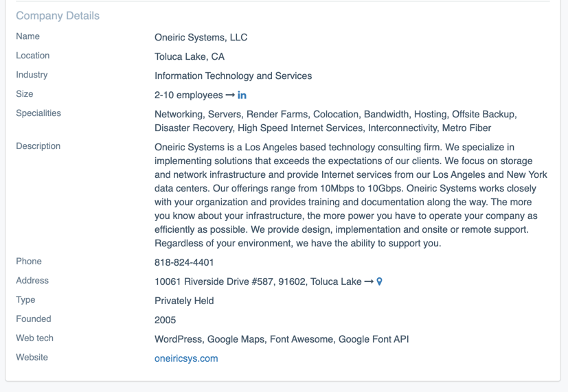Screen dimensions: 568x392
Task: Click the phone number 818-824-4401
Action: (184, 262)
